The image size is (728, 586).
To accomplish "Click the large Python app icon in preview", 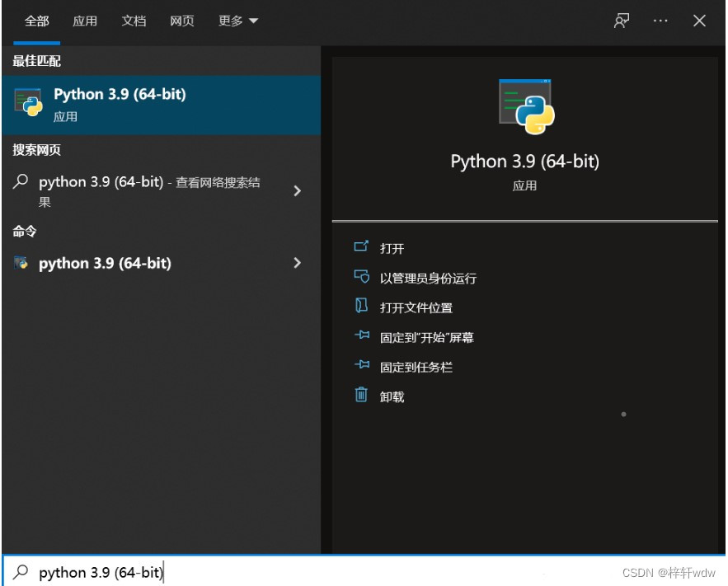I will (527, 106).
